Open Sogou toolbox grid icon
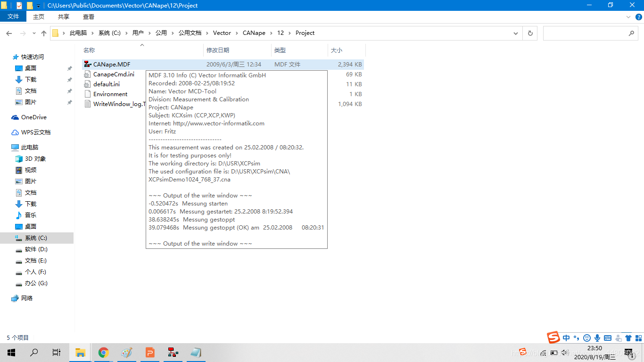644x362 pixels. 638,338
